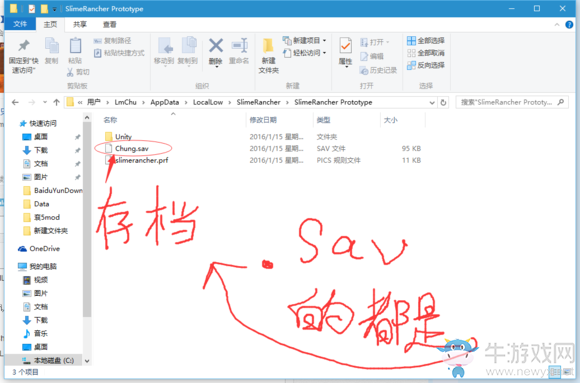Click the Open (打开) ribbon item
The height and width of the screenshot is (383, 580).
click(x=375, y=42)
